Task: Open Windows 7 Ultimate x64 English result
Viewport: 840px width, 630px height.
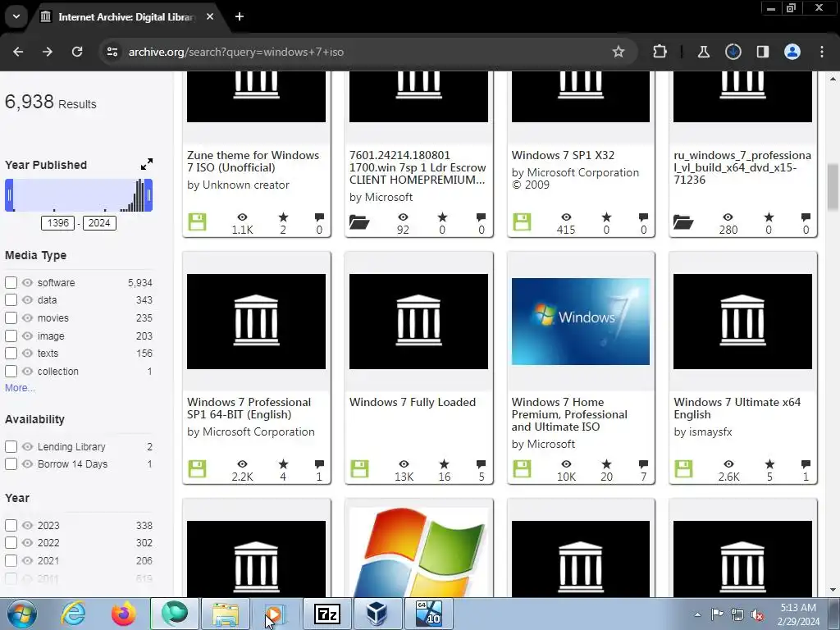Action: click(x=737, y=409)
